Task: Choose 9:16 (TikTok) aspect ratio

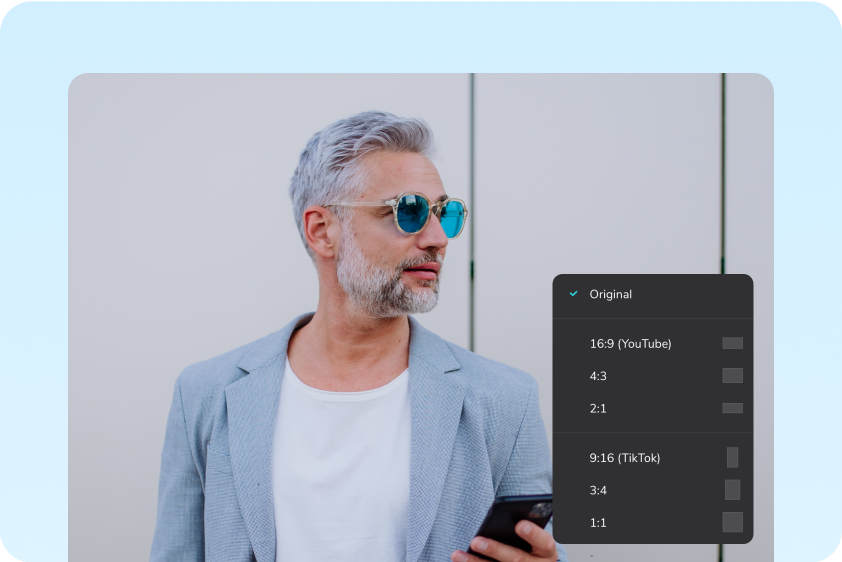Action: (652, 458)
